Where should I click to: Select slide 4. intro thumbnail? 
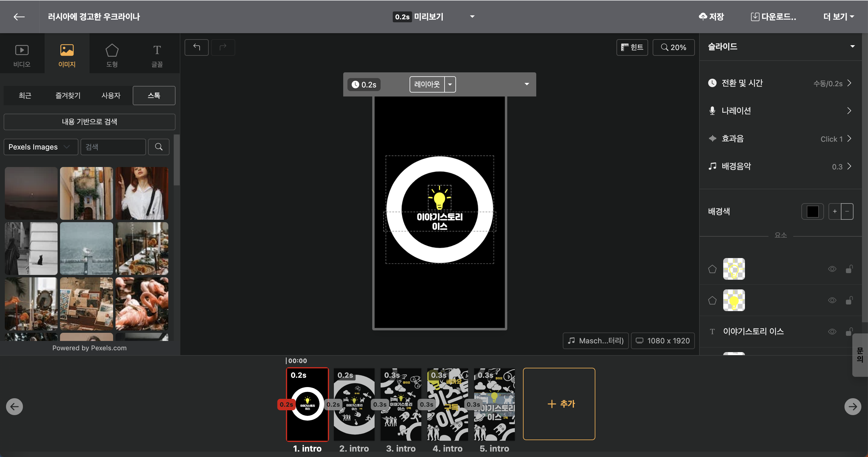[448, 404]
